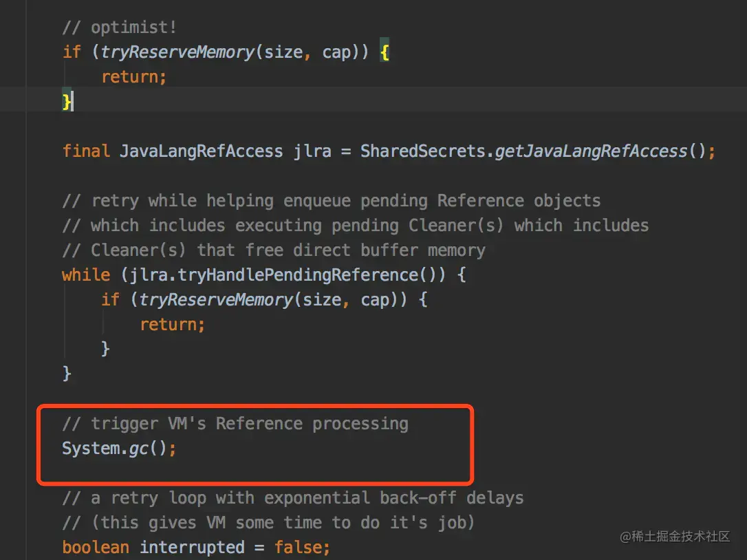Click comment '// which includes executing pending Cleaner(s)'

(283, 226)
